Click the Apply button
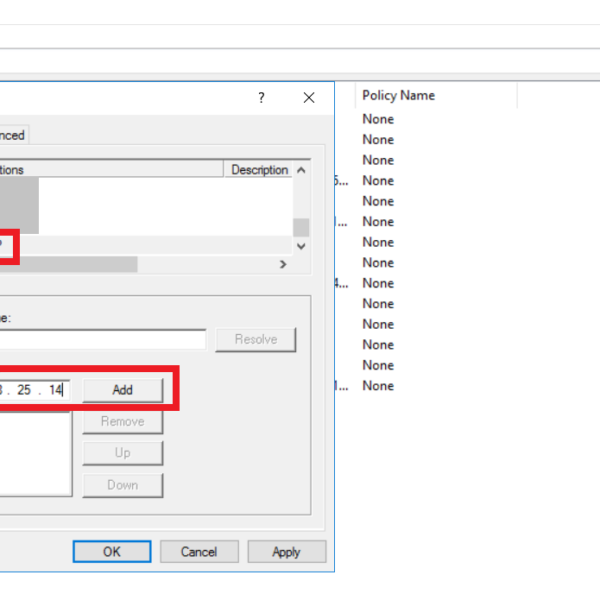The image size is (600, 600). tap(286, 552)
